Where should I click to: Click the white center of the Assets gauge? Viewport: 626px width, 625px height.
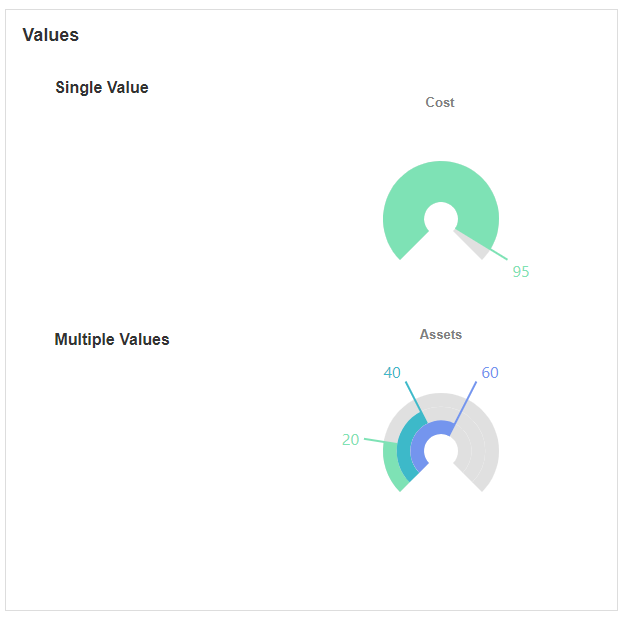pos(441,451)
